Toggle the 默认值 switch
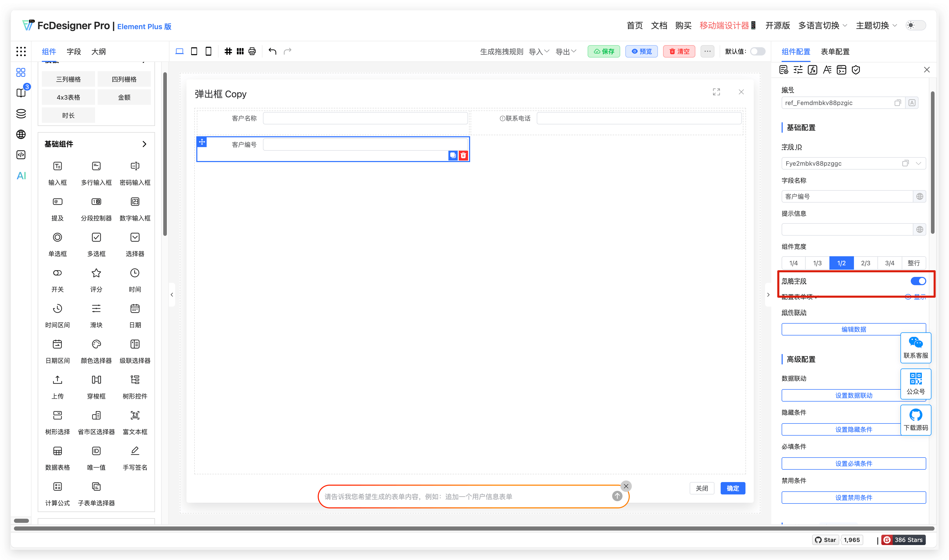The height and width of the screenshot is (560, 949). click(x=757, y=51)
